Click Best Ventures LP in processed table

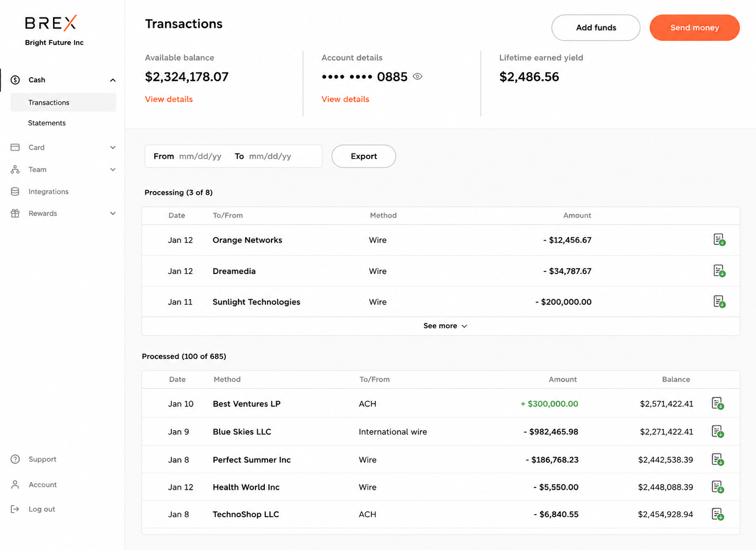[x=247, y=404]
